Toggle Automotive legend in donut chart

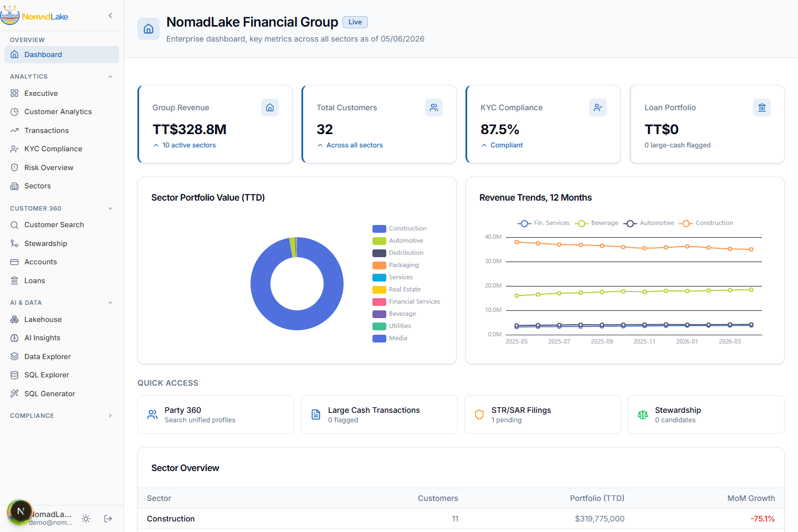coord(398,241)
